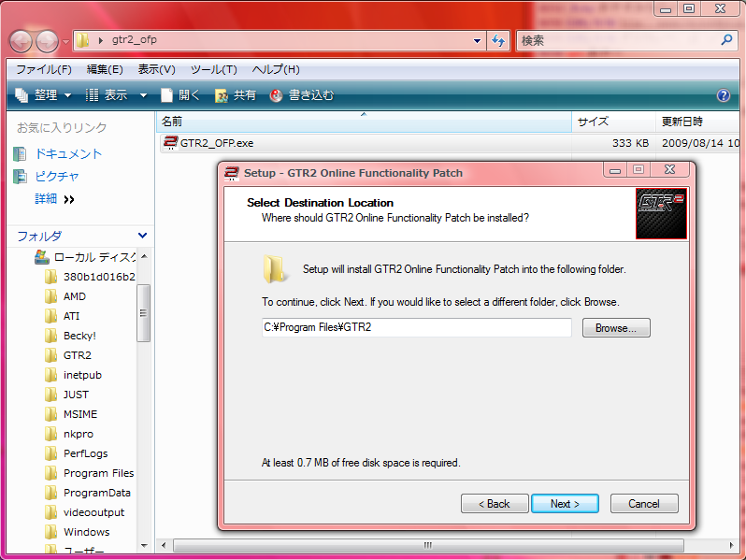Select videooutput folder in tree

93,512
